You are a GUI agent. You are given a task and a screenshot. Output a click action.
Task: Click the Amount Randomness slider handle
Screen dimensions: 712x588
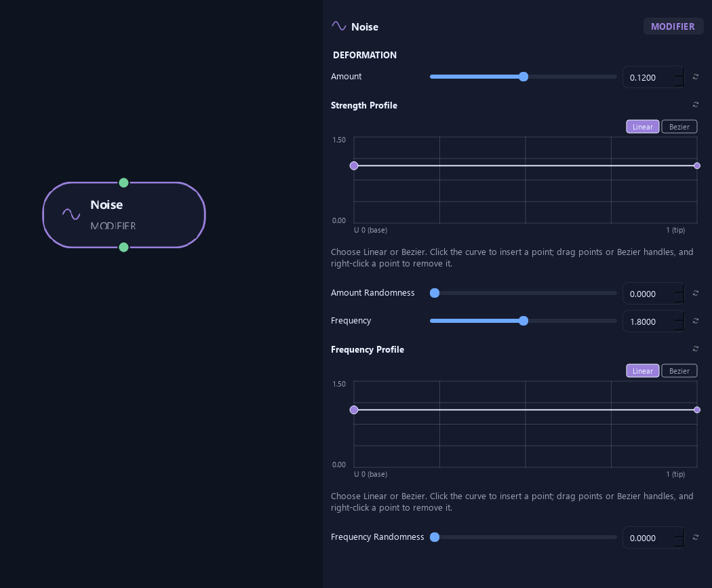435,293
